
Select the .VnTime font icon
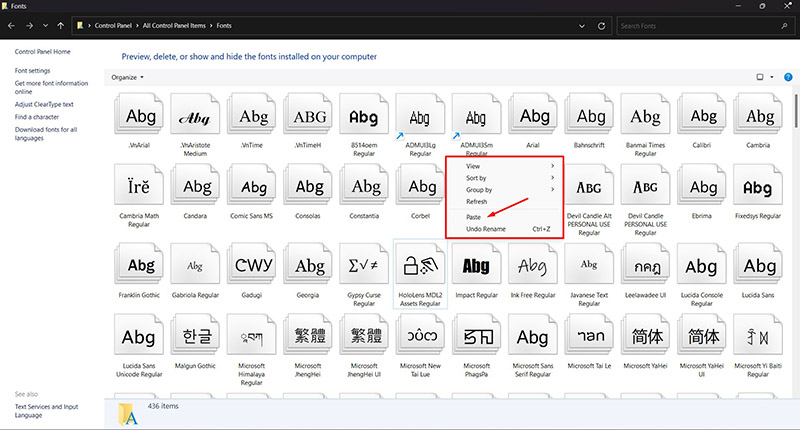click(252, 114)
